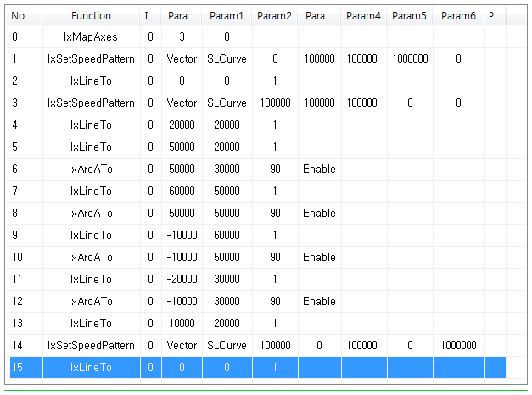532x395 pixels.
Task: Click the No column header
Action: coord(18,16)
